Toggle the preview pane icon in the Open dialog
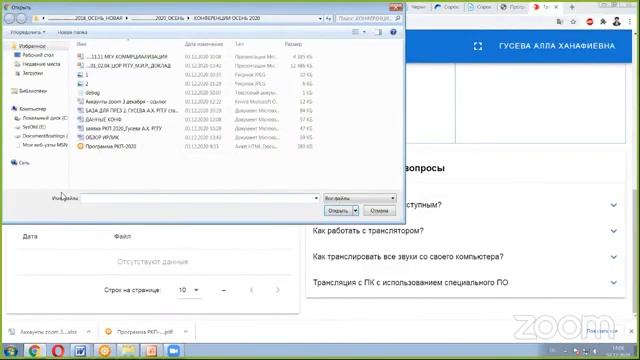This screenshot has height=360, width=640. click(378, 32)
